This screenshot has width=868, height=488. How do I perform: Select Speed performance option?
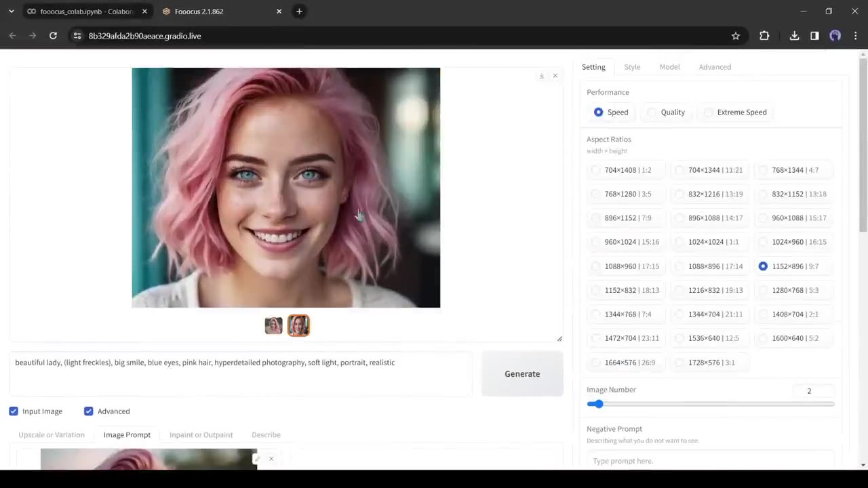[612, 112]
